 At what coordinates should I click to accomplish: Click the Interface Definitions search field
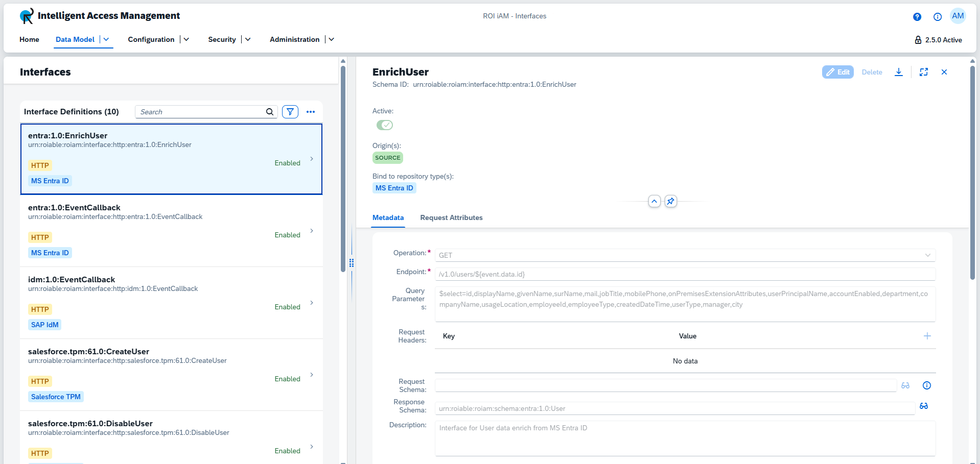coord(201,112)
